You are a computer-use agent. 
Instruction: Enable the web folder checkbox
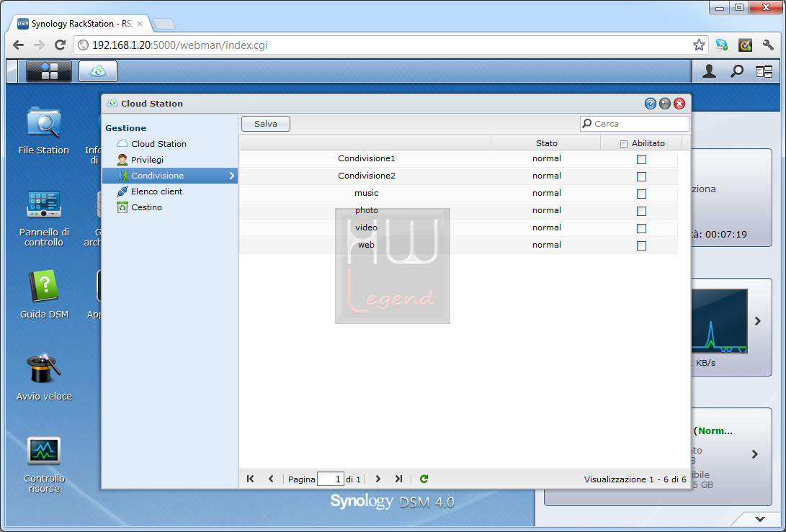click(x=641, y=245)
